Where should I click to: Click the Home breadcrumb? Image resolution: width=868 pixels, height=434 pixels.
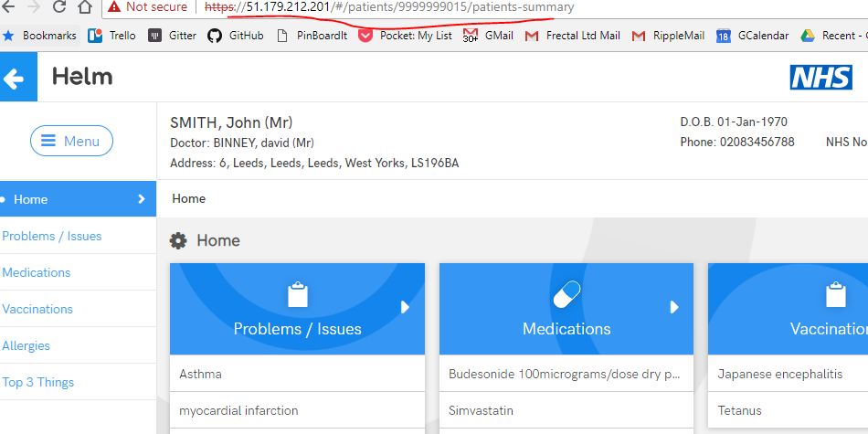pyautogui.click(x=189, y=199)
